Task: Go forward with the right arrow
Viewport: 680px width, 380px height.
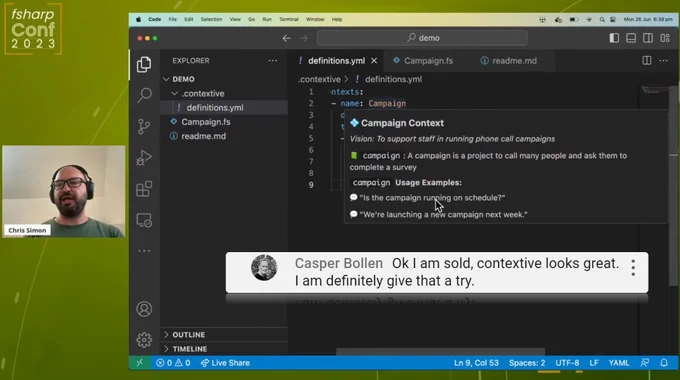Action: [x=304, y=38]
